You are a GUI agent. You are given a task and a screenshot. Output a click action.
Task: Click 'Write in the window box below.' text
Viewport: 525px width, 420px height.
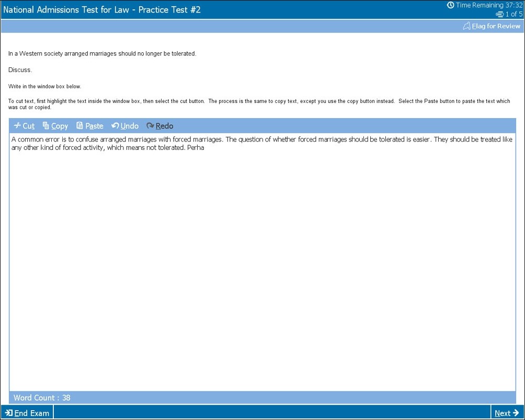(x=44, y=86)
